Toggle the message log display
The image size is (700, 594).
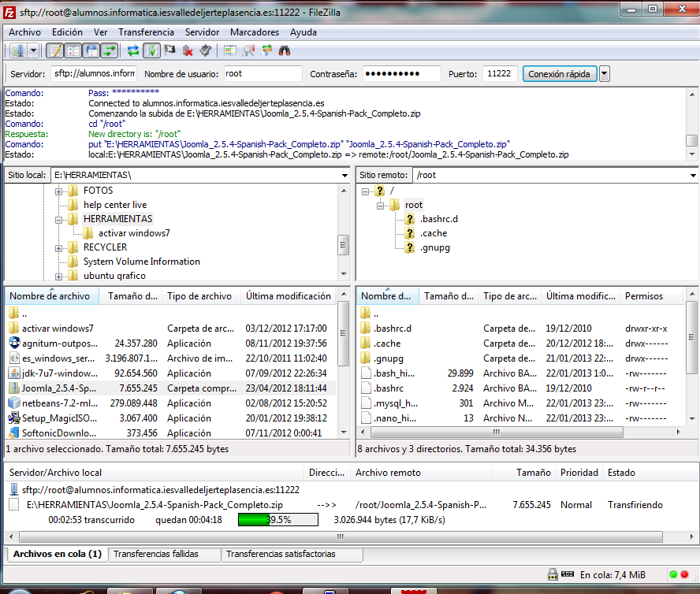[54, 50]
